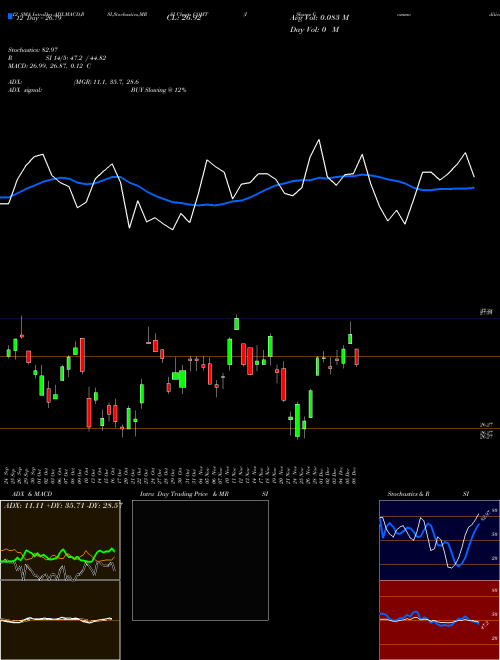
Task: Open the blue Stochastics chart panel
Action: pos(439,540)
